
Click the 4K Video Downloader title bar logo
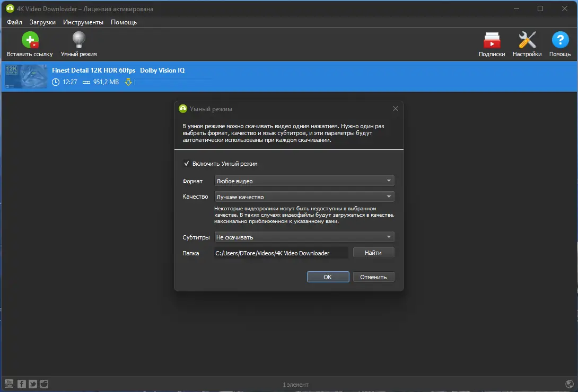tap(10, 8)
